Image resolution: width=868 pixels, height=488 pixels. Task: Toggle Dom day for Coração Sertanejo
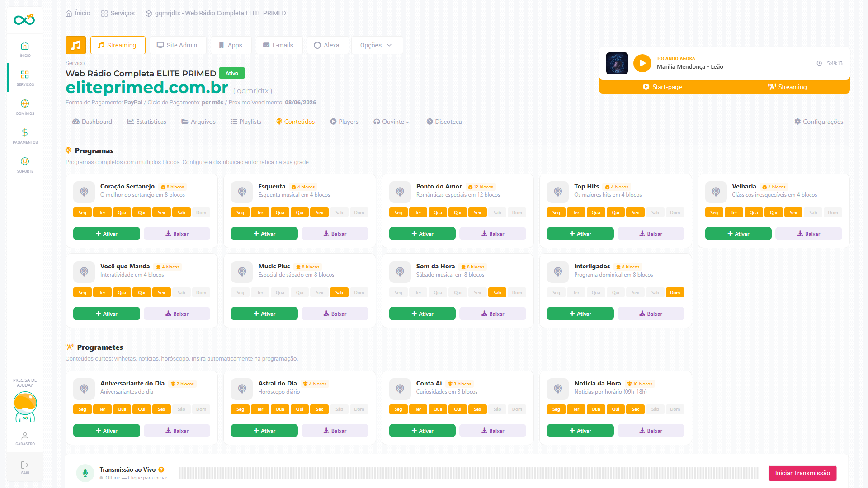click(x=201, y=213)
